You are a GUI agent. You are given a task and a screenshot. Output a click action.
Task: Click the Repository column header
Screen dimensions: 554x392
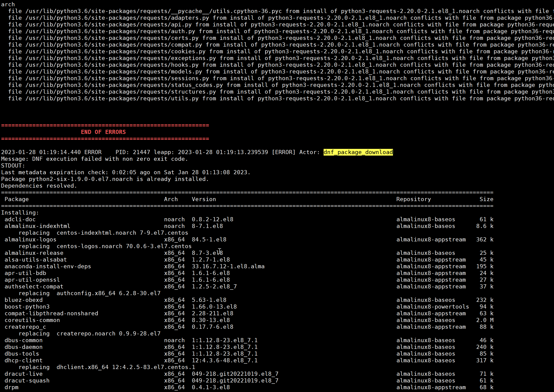tap(413, 199)
